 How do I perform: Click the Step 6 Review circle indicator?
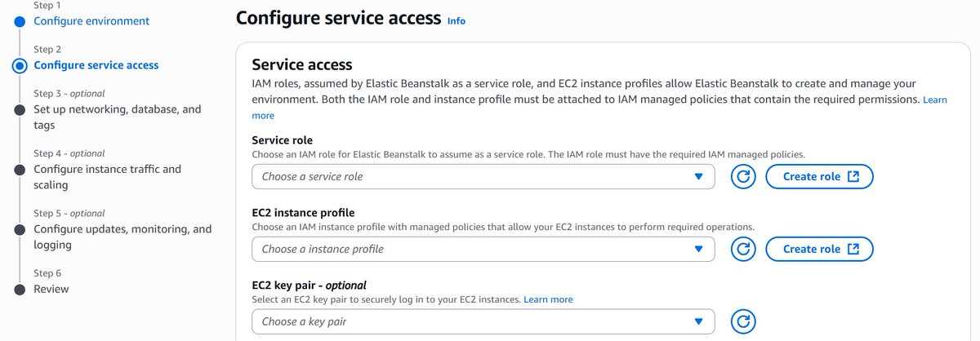pyautogui.click(x=20, y=290)
